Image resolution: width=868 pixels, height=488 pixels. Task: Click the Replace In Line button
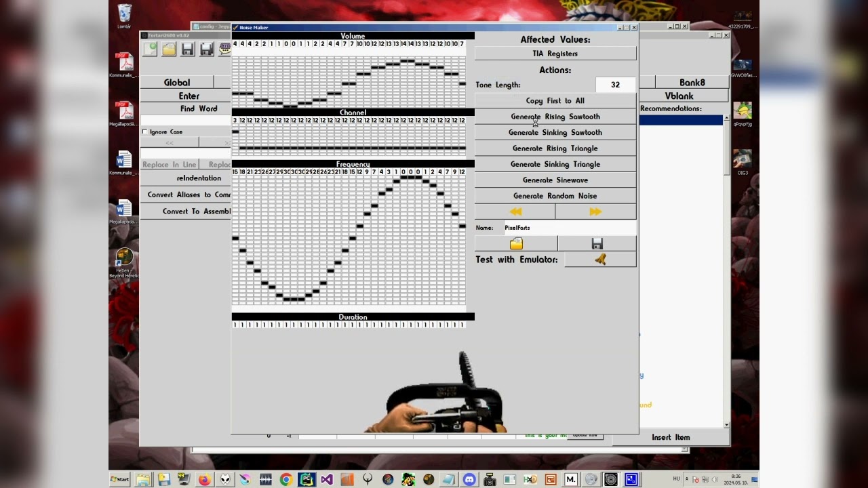point(170,165)
